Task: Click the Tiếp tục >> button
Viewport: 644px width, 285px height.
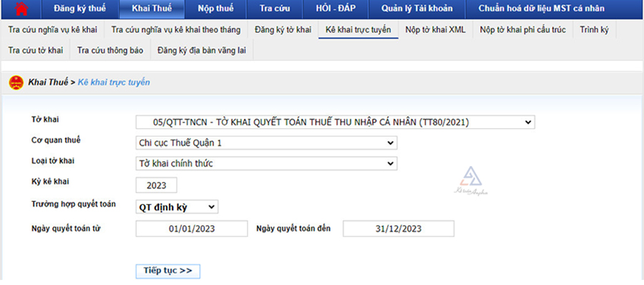Action: coord(168,271)
